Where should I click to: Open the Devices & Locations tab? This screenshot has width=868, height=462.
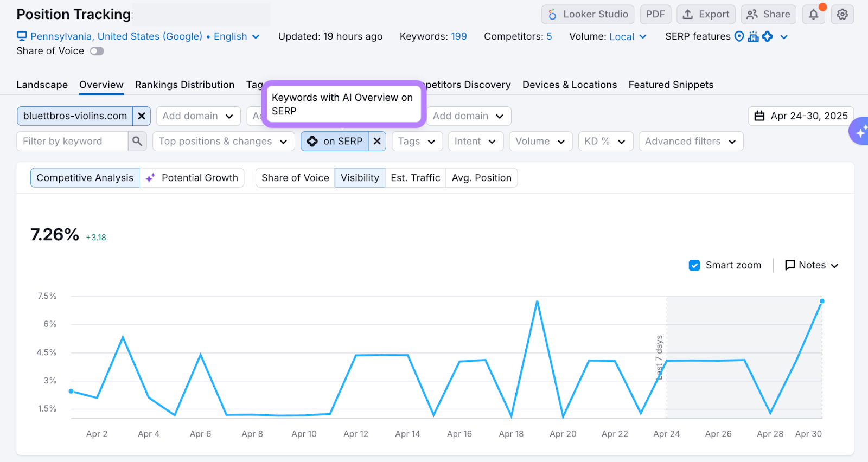coord(570,85)
